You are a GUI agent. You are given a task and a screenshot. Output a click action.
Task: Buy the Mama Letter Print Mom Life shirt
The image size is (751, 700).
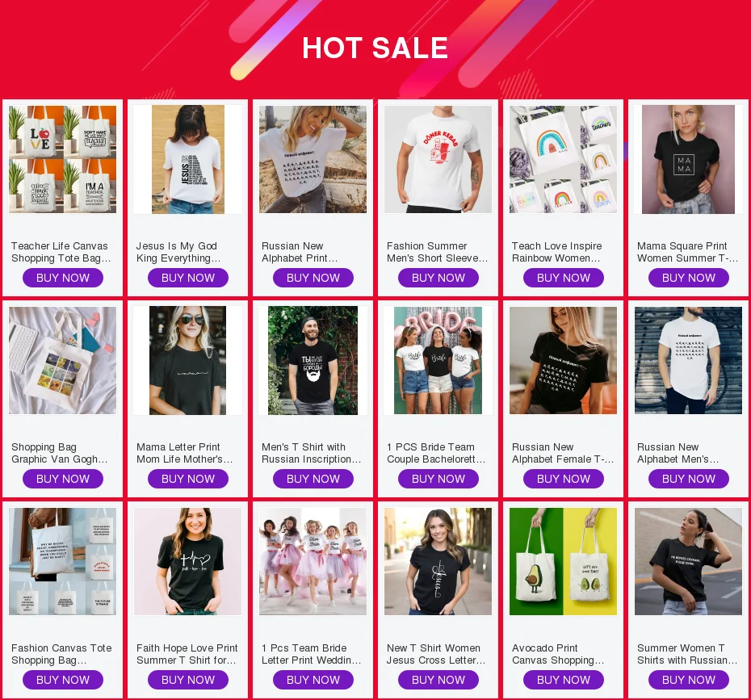click(187, 479)
